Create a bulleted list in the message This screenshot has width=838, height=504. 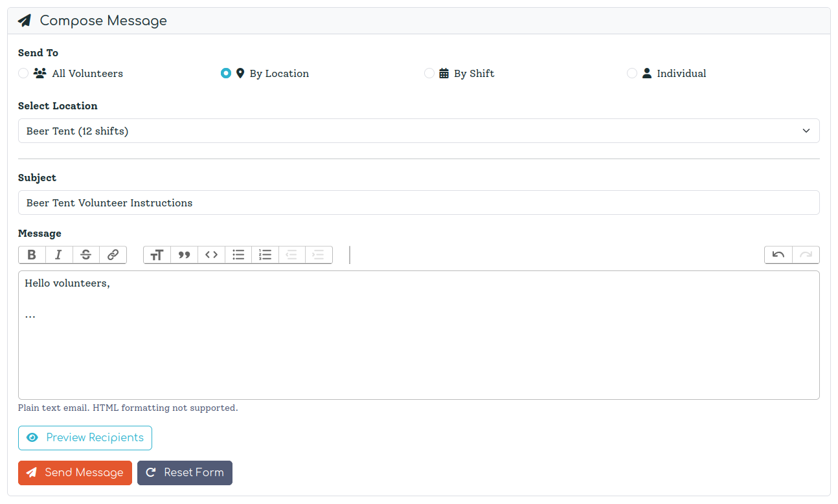click(238, 254)
